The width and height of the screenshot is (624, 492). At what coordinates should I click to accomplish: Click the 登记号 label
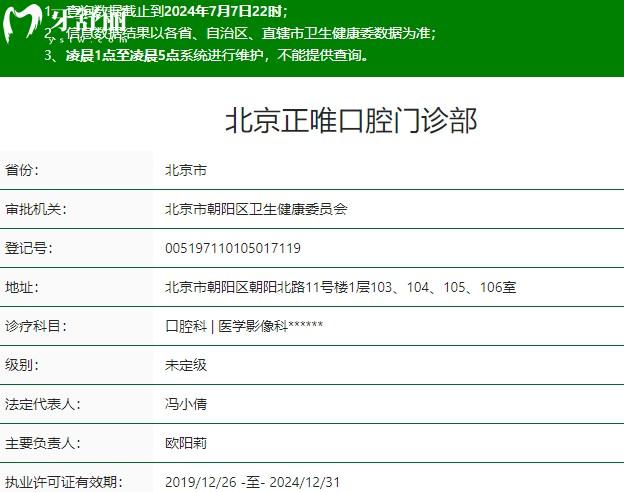(29, 248)
